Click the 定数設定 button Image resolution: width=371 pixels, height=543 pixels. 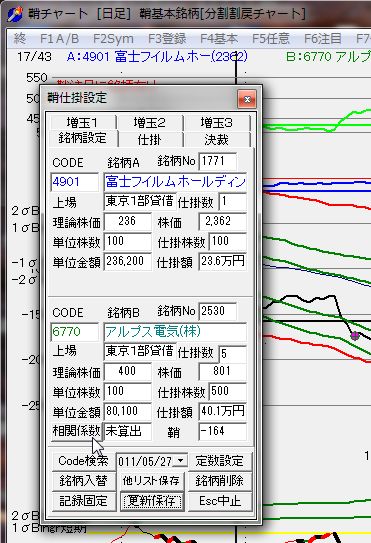point(219,461)
